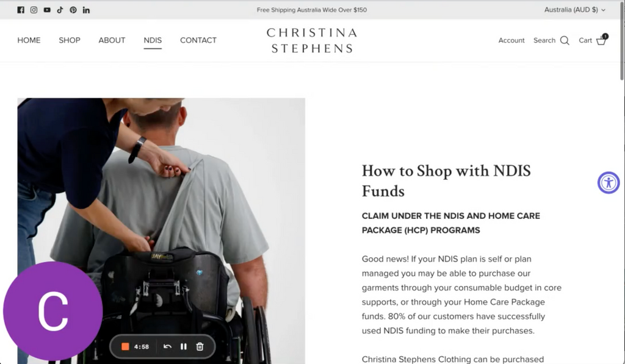Open the TikTok icon link

click(x=60, y=10)
